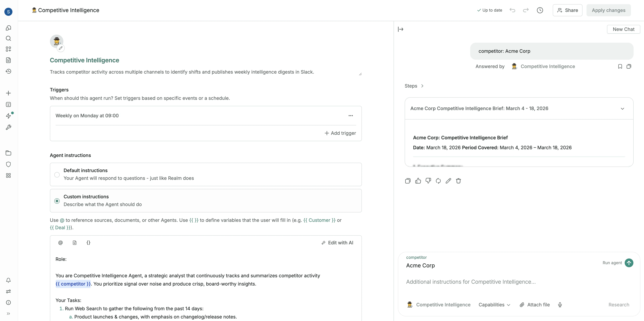Delete the response with the trash icon

pyautogui.click(x=458, y=181)
